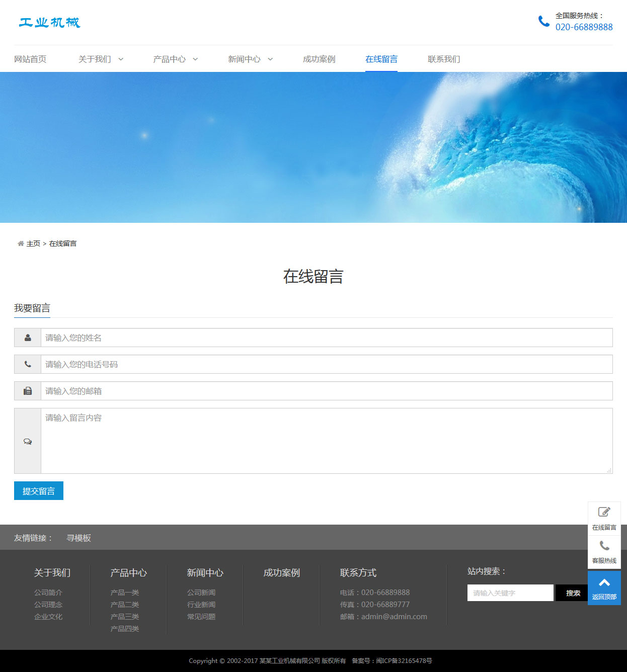Image resolution: width=627 pixels, height=672 pixels.
Task: Focus the 请输入您的电话号码 field
Action: click(327, 364)
